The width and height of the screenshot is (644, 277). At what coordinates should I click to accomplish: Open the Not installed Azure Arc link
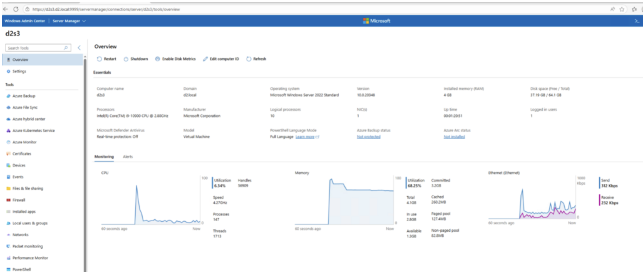coord(454,137)
